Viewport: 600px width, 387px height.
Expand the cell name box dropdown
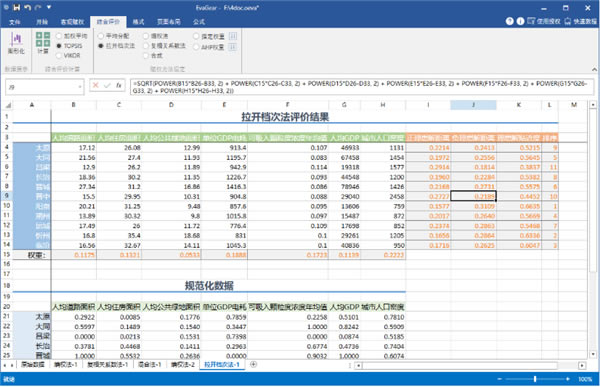pyautogui.click(x=80, y=87)
